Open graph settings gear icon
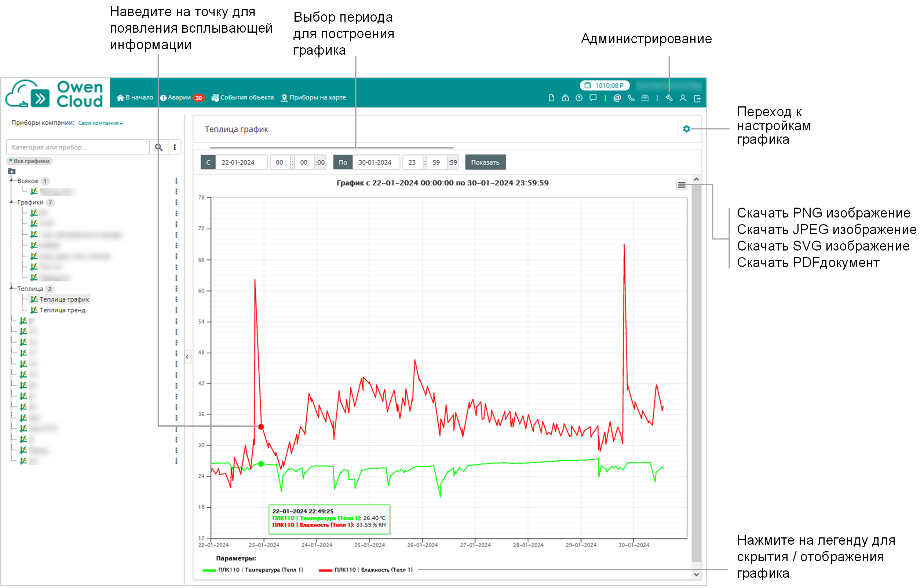924x588 pixels. pos(686,129)
